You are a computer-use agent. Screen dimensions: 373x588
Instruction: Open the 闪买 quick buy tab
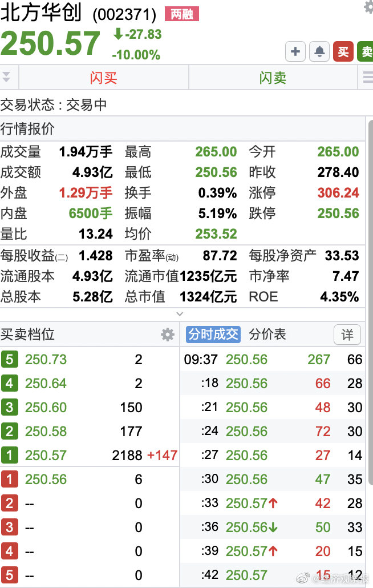pos(104,78)
